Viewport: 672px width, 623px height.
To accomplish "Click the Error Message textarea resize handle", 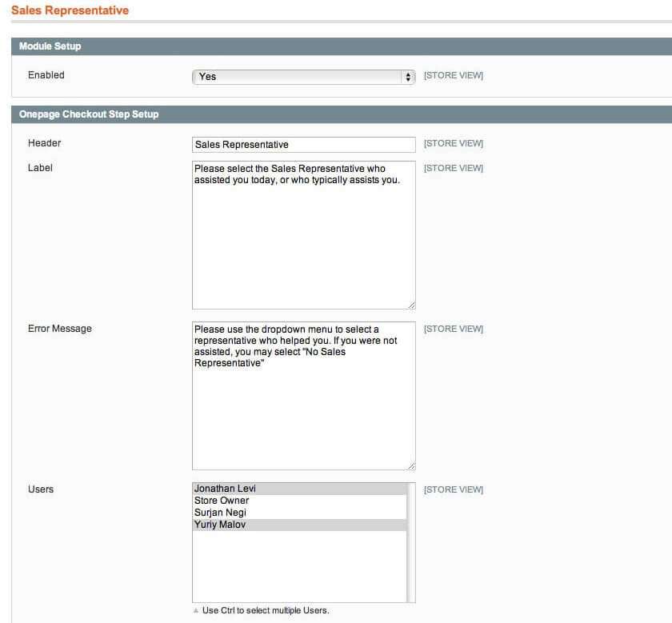I will click(411, 465).
